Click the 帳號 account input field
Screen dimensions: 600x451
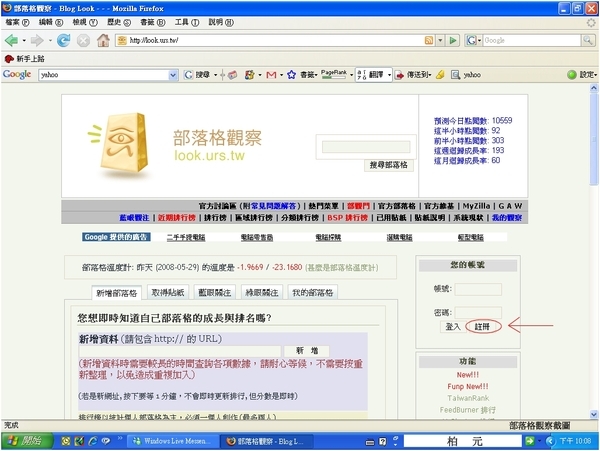(478, 289)
